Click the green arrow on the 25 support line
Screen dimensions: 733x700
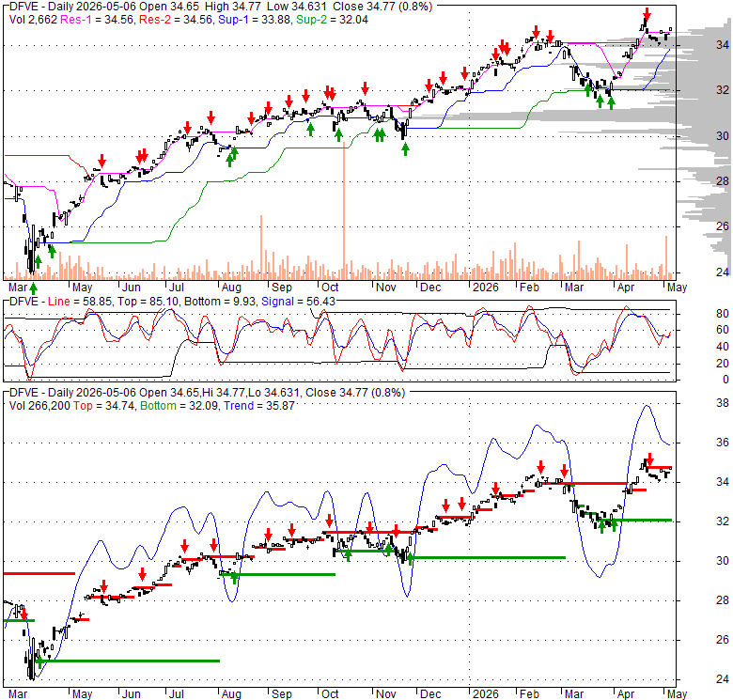(x=39, y=662)
